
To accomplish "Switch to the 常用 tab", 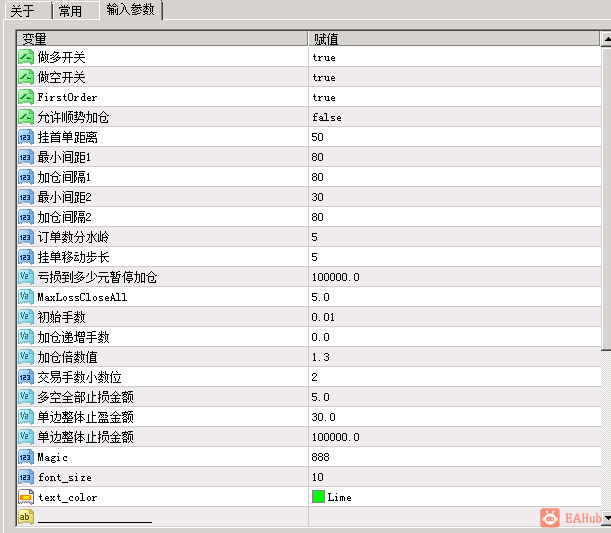I will coord(75,11).
